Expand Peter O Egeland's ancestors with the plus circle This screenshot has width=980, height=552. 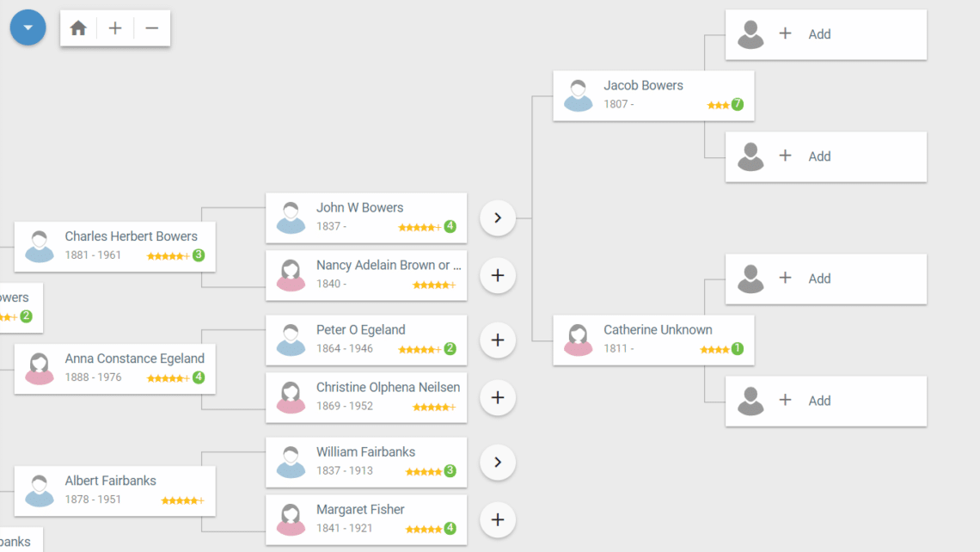tap(497, 340)
